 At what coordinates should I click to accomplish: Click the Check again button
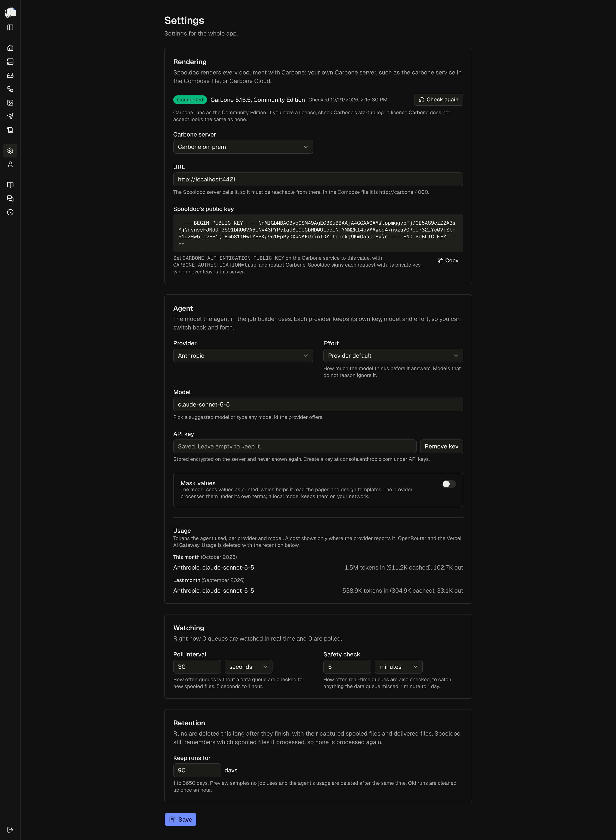point(438,99)
